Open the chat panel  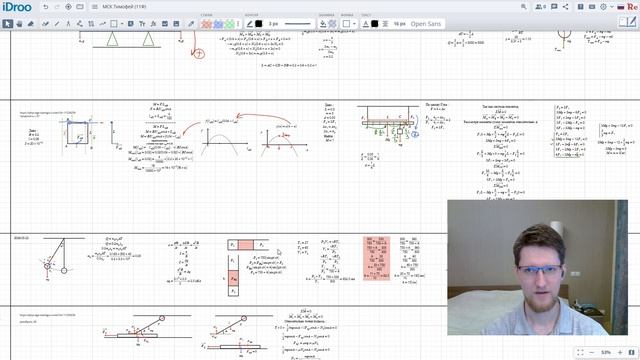pos(554,7)
